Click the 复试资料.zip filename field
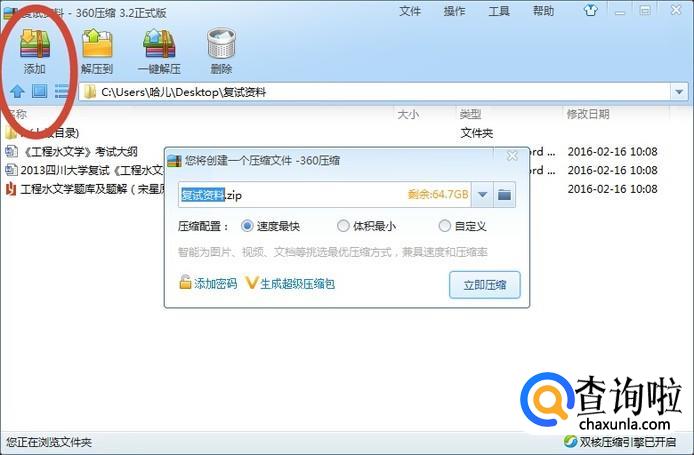Viewport: 694px width, 455px height. [x=325, y=194]
